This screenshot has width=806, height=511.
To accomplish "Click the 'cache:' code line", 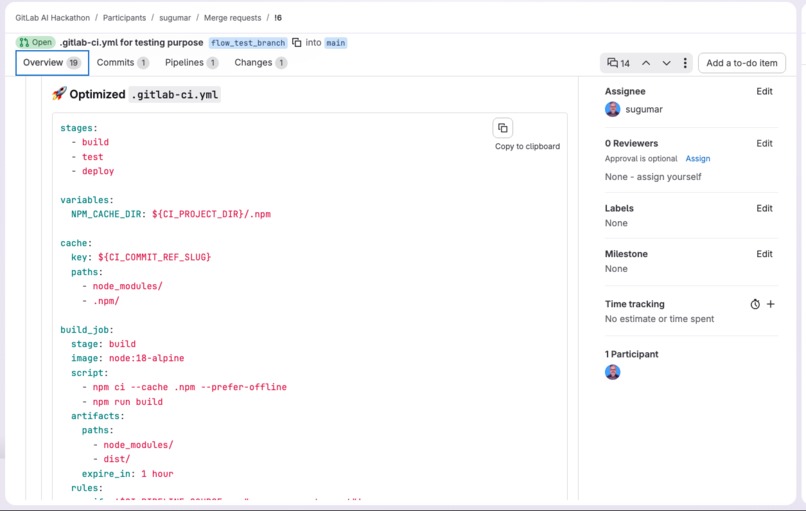I will [x=76, y=243].
